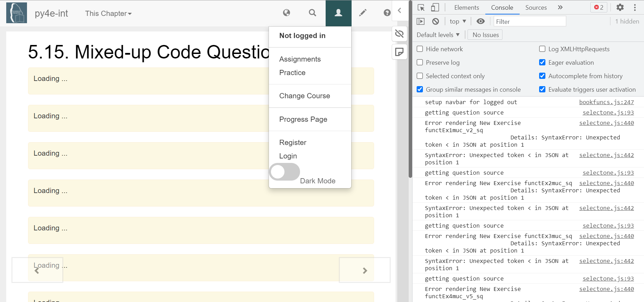Open the Default levels dropdown
The height and width of the screenshot is (302, 644).
pos(438,35)
